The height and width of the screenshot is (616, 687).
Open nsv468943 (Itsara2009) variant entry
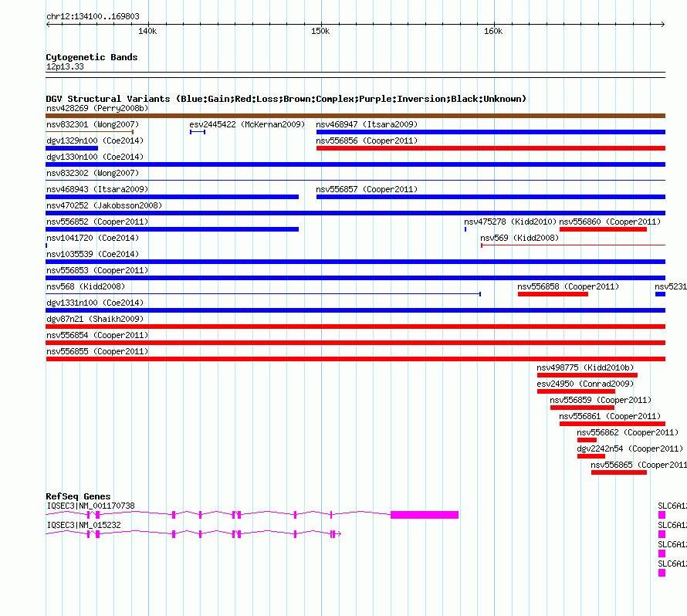[172, 197]
